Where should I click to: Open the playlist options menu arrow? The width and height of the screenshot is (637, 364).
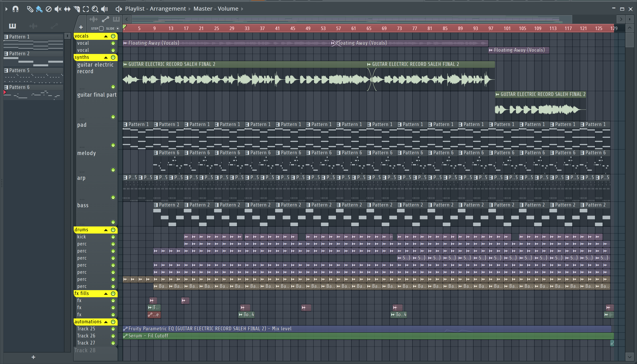point(6,9)
